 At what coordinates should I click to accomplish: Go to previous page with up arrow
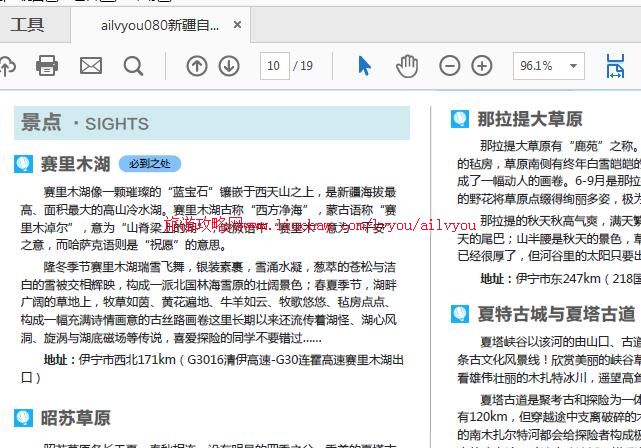[197, 66]
